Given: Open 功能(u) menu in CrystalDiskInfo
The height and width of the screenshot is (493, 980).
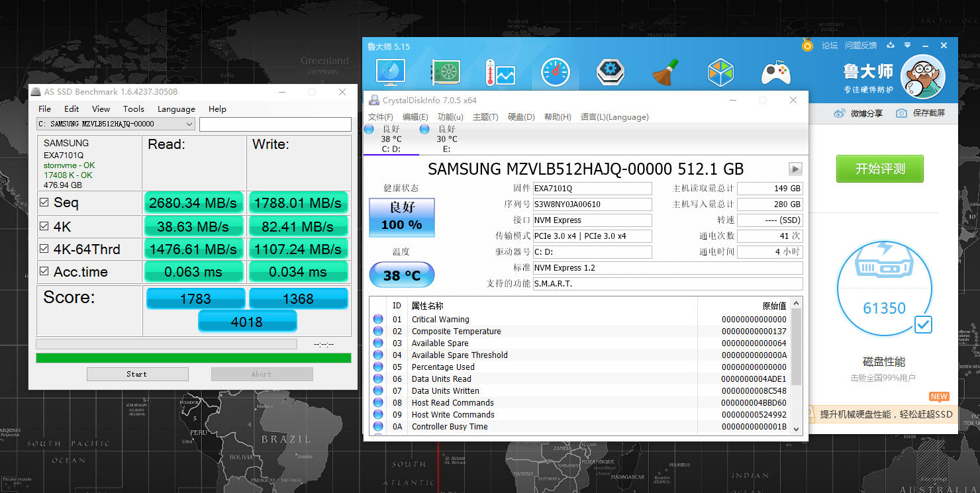Looking at the screenshot, I should click(450, 117).
